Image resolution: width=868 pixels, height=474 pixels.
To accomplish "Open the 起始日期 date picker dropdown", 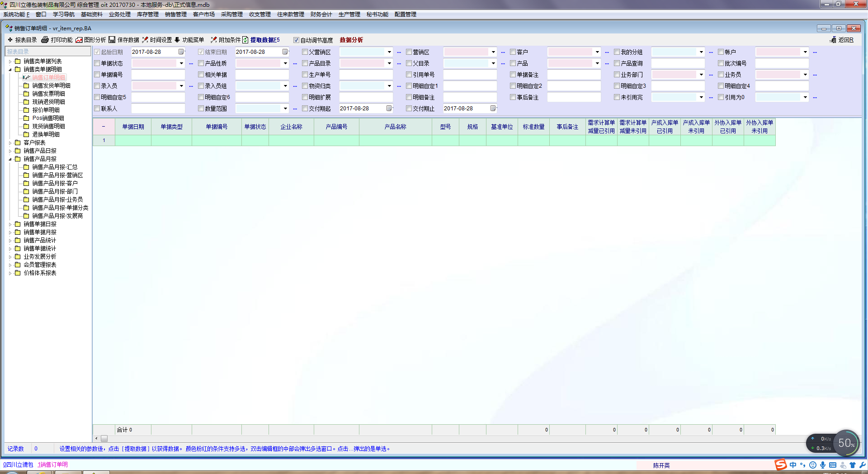I will coord(181,52).
